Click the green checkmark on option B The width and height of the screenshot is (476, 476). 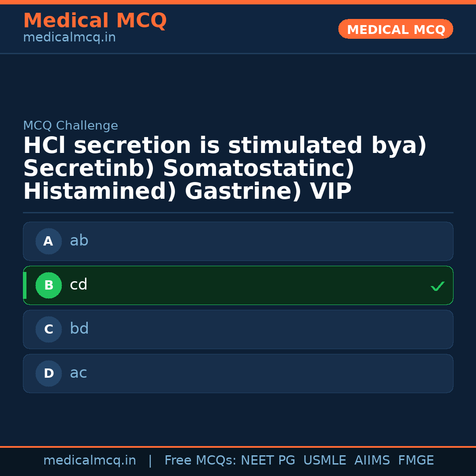438,286
